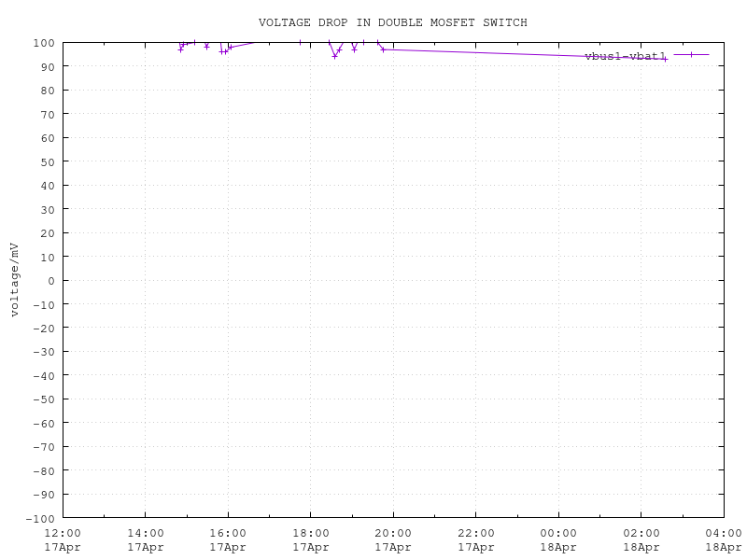The width and height of the screenshot is (747, 560).
Task: Click the positive '50' y-axis tick label
Action: coord(48,161)
